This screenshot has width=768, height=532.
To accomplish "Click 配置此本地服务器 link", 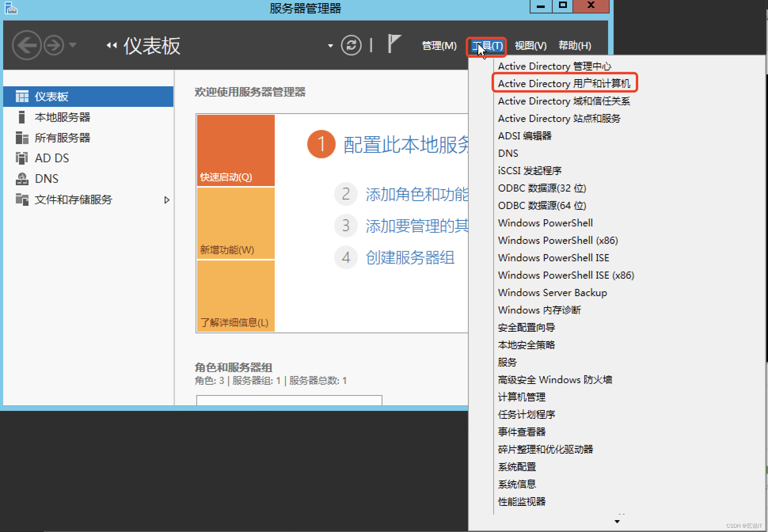I will (x=406, y=144).
